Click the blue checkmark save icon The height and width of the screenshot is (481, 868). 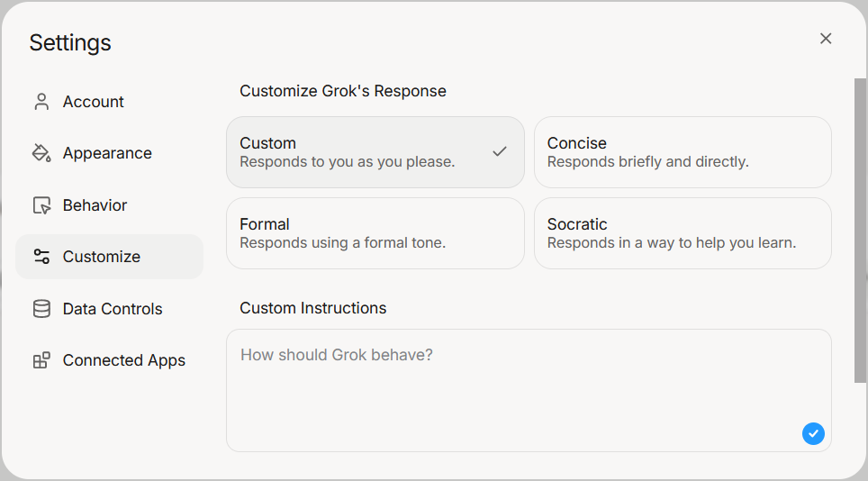(x=813, y=433)
